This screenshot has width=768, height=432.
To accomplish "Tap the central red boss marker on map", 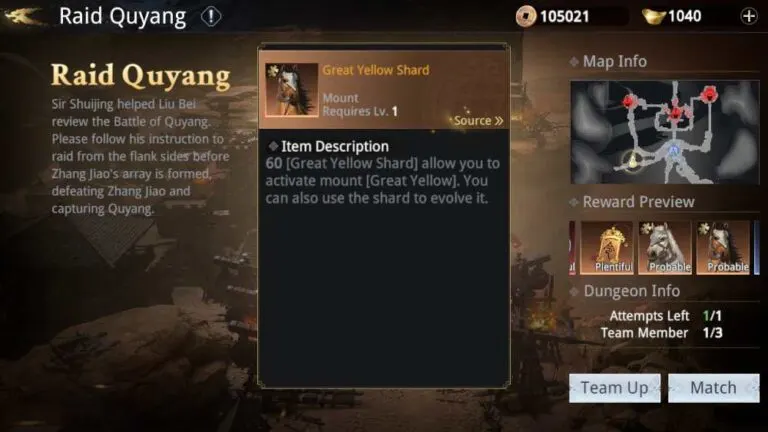I will click(675, 114).
